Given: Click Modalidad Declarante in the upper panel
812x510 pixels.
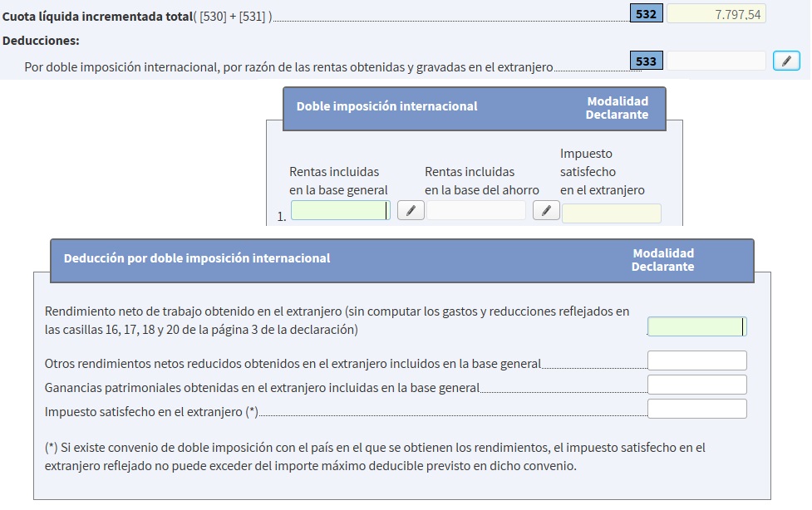Looking at the screenshot, I should [x=617, y=108].
